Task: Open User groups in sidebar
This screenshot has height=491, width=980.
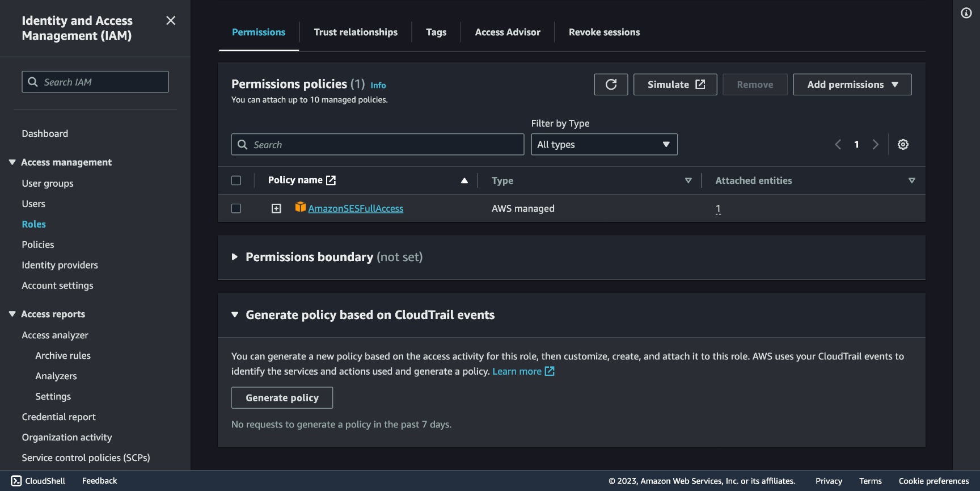Action: (x=48, y=183)
